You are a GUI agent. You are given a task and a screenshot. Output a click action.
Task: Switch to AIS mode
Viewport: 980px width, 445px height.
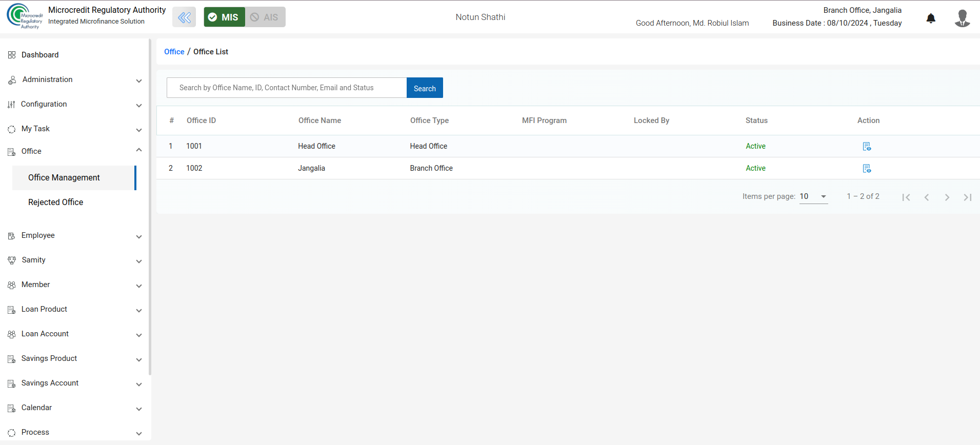click(265, 17)
